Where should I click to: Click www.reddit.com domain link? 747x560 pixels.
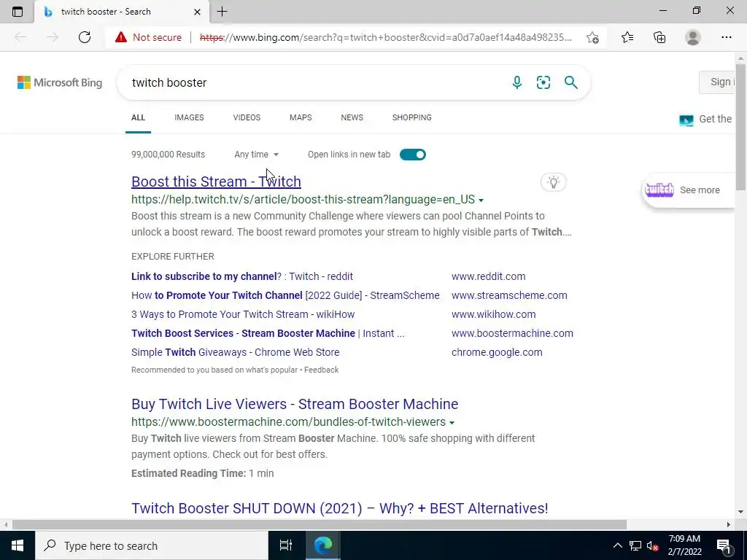click(x=488, y=276)
